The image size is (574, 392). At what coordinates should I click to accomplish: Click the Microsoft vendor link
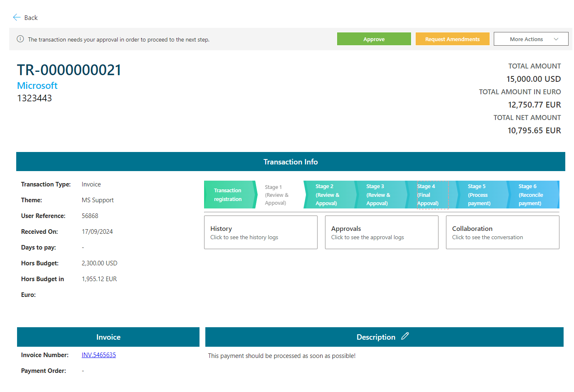pyautogui.click(x=37, y=86)
